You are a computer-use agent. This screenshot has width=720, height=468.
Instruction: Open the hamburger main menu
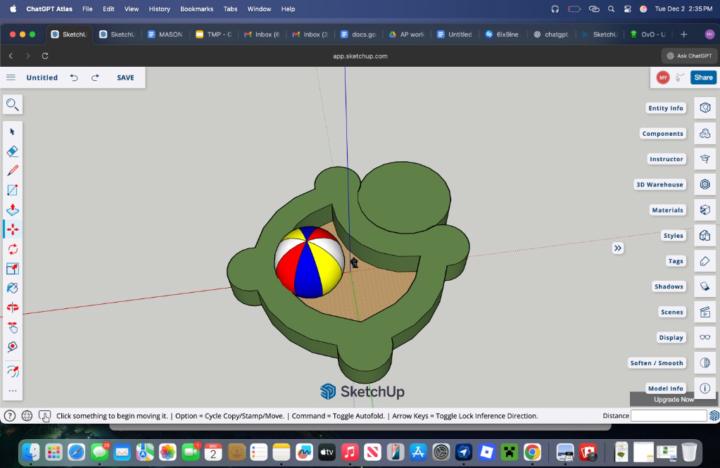pos(11,77)
